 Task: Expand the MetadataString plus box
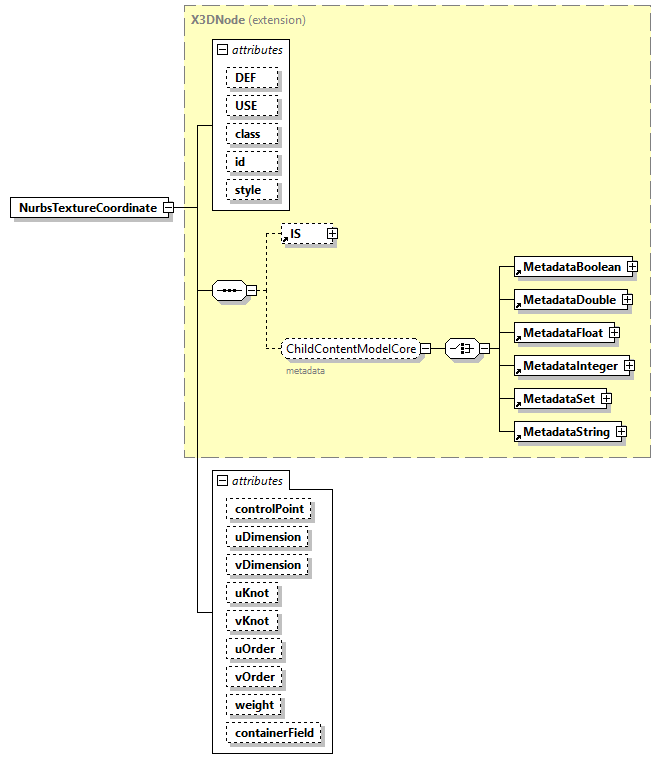(x=621, y=432)
